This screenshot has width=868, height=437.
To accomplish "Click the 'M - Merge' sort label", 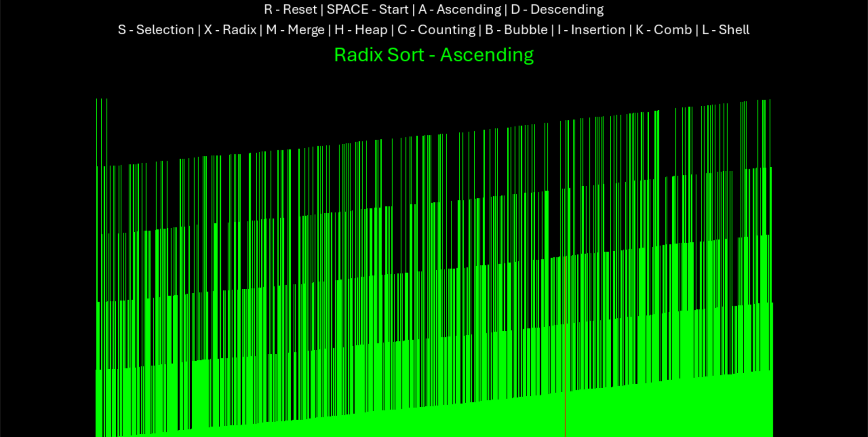I will [x=295, y=30].
